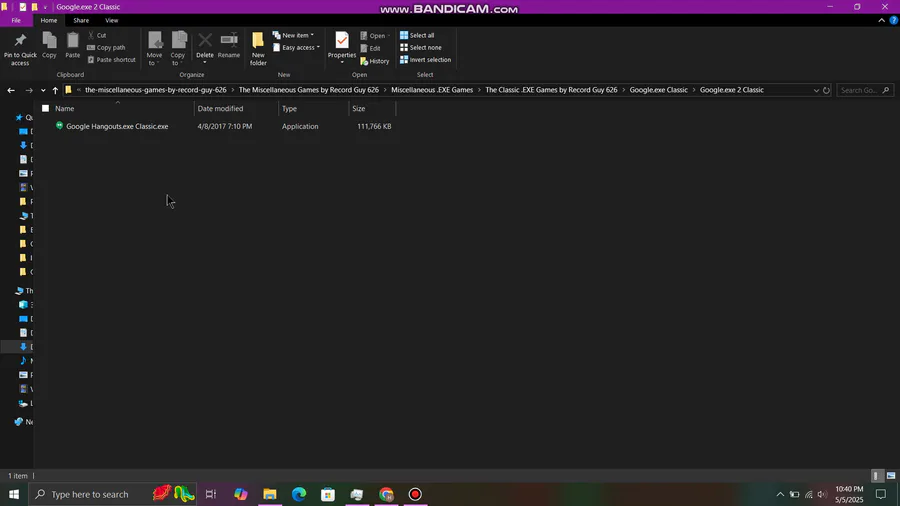Go up one folder level
900x506 pixels.
55,90
